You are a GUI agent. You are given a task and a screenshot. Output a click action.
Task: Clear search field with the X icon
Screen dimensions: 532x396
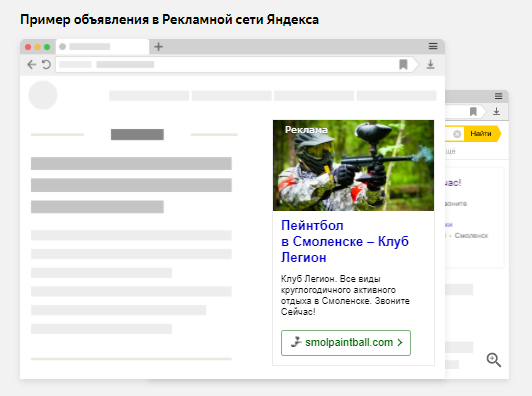pyautogui.click(x=457, y=134)
